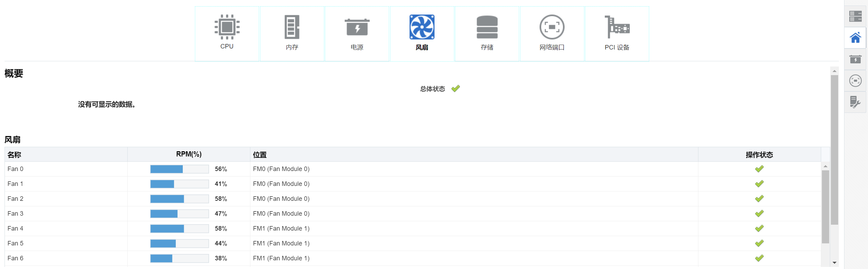Click Fan 1's "FM0 (Fan Module 0)" location
The width and height of the screenshot is (868, 269).
281,184
